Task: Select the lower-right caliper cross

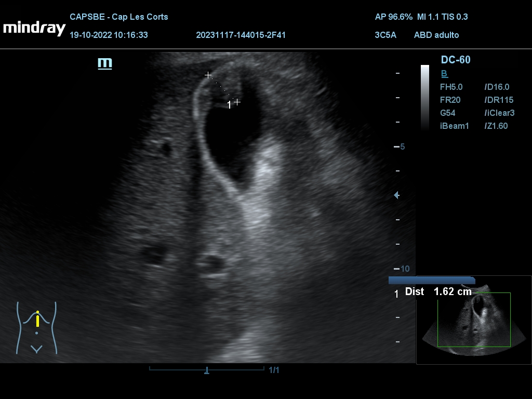Action: (237, 102)
